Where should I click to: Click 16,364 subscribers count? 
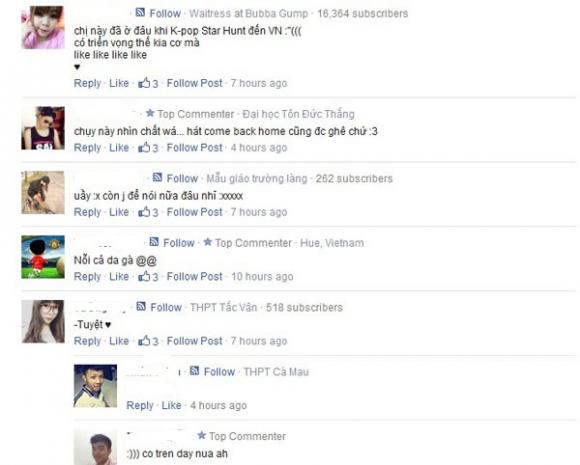tap(362, 13)
